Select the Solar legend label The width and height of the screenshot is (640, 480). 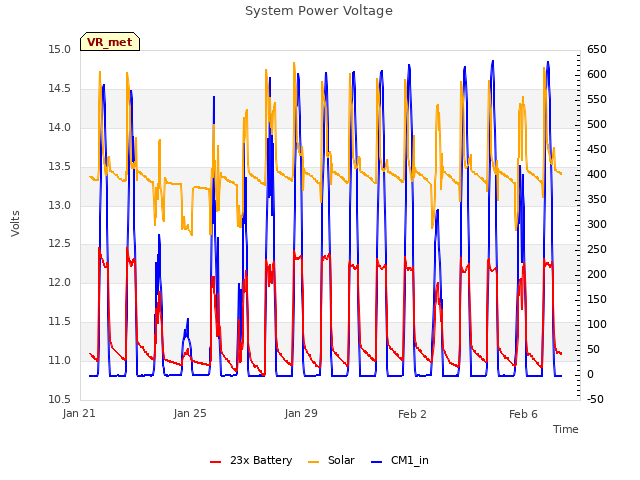(x=341, y=460)
